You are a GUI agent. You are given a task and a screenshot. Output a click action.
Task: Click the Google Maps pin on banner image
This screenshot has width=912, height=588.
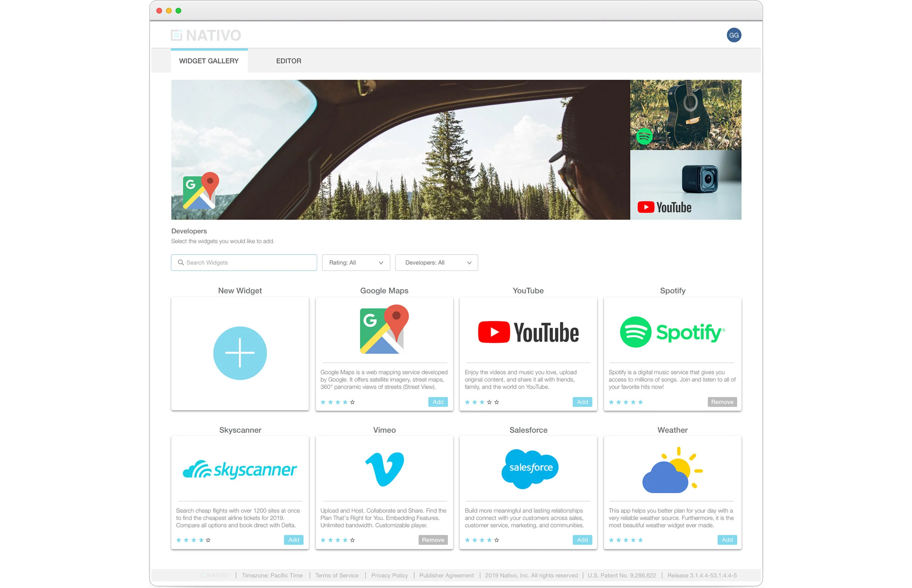tap(201, 190)
